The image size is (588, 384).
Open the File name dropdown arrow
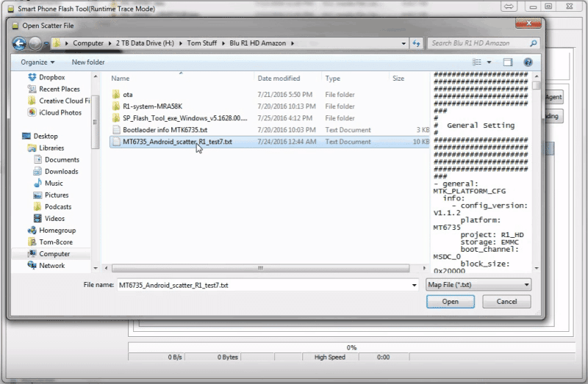(x=414, y=285)
